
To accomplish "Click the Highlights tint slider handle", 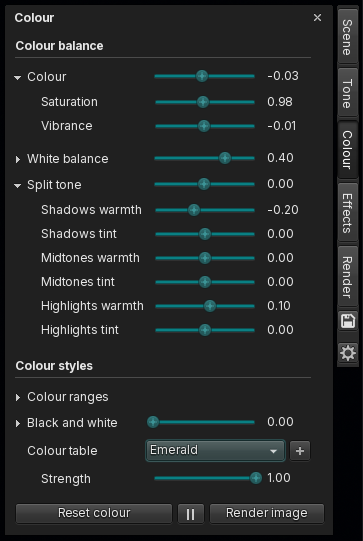I will pyautogui.click(x=205, y=330).
